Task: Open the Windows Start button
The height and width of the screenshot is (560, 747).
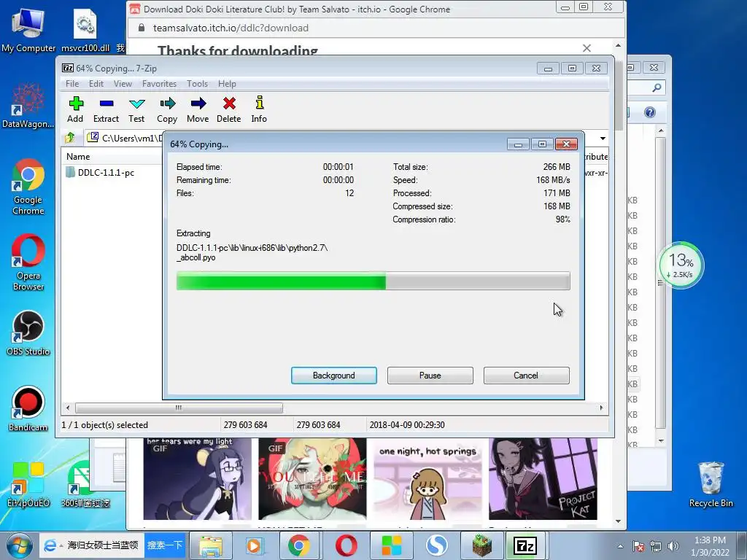Action: click(18, 545)
